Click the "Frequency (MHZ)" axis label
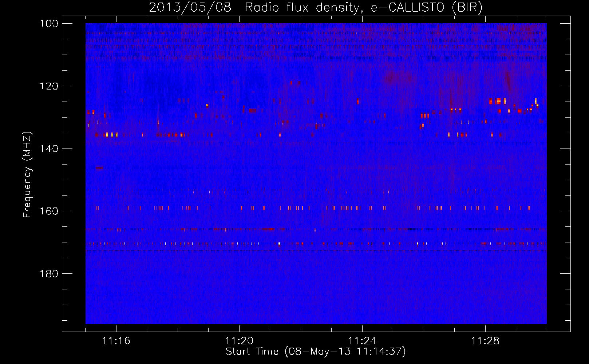 pyautogui.click(x=27, y=175)
